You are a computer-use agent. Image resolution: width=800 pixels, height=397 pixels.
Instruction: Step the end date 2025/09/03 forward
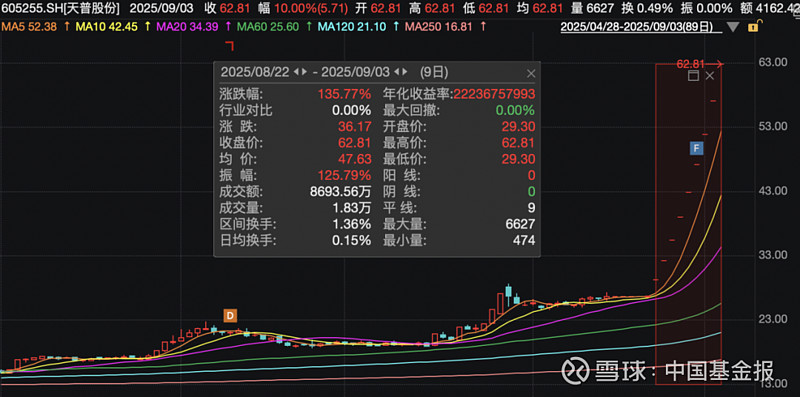[x=406, y=72]
